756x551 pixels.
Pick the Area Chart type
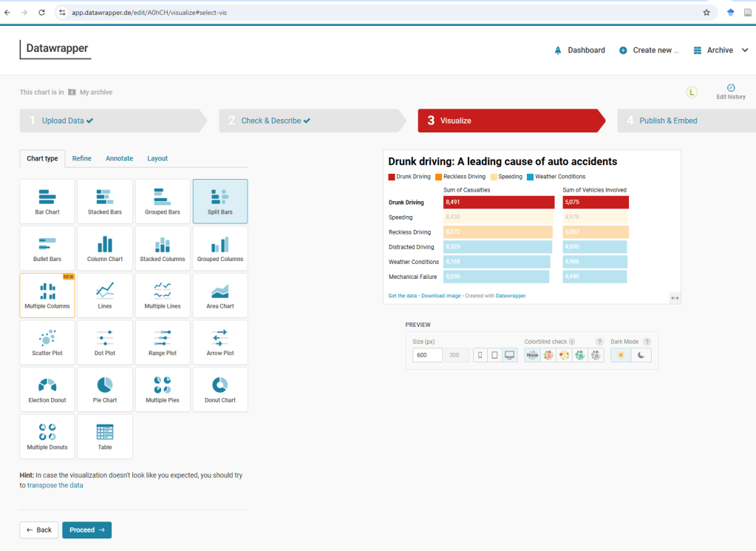(219, 296)
